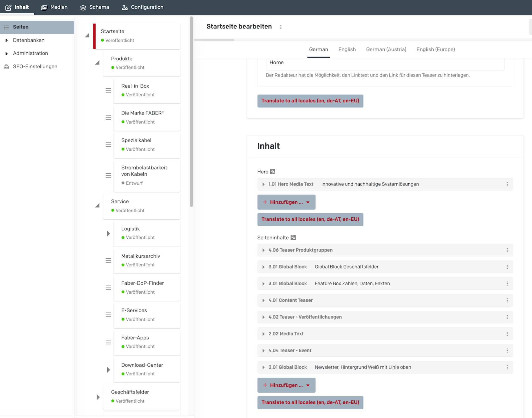Expand the Download-Center tree node
The image size is (532, 418).
pos(108,370)
